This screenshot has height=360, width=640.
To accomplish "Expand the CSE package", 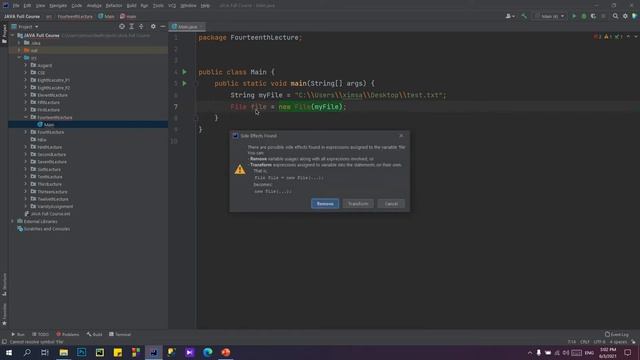I will (26, 73).
